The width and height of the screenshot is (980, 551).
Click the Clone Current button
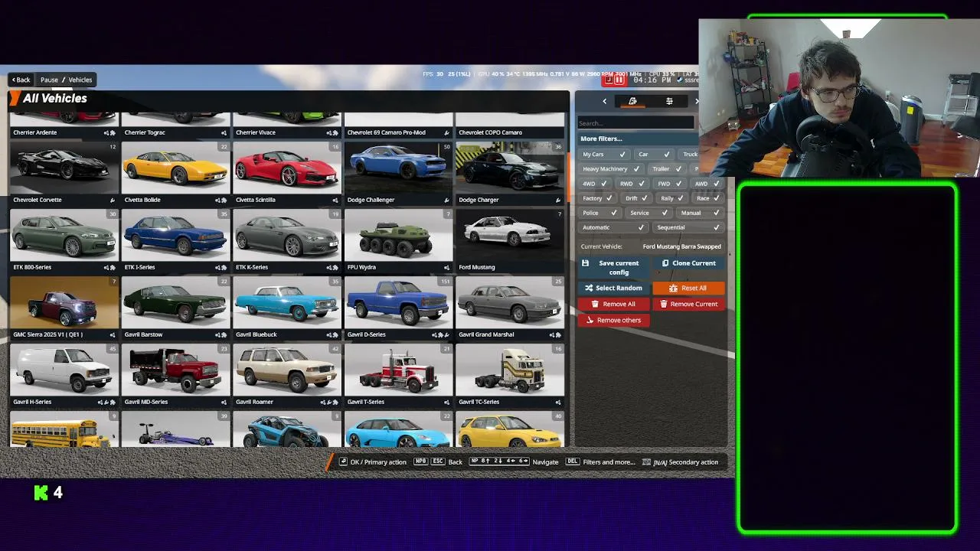click(x=689, y=263)
